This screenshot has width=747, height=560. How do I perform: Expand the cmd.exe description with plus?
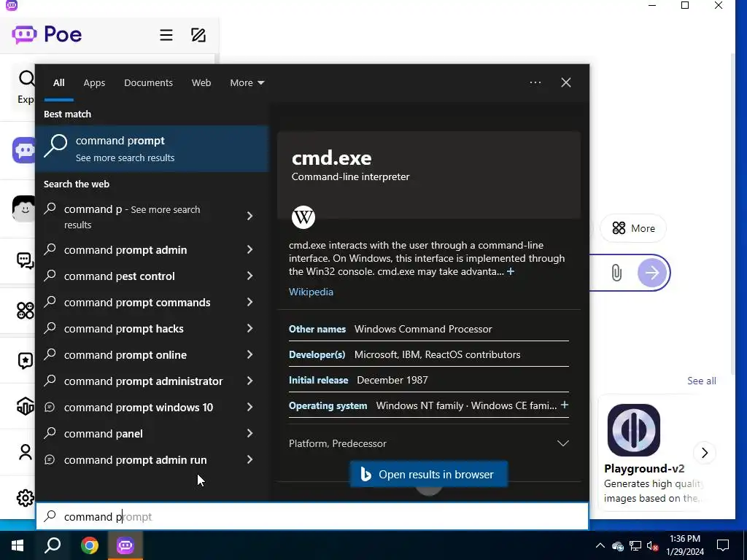point(511,271)
